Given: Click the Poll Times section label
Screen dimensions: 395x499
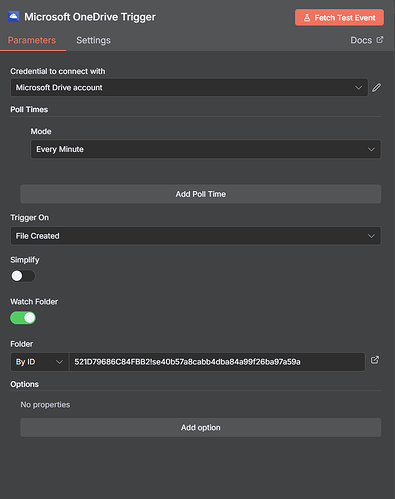Looking at the screenshot, I should click(x=29, y=109).
